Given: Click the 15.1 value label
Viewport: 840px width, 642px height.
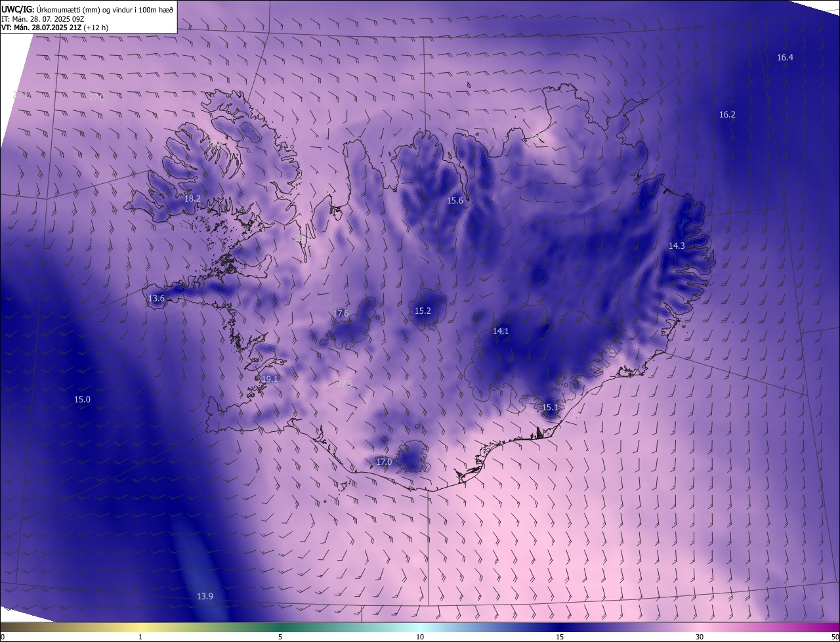Looking at the screenshot, I should coord(550,408).
